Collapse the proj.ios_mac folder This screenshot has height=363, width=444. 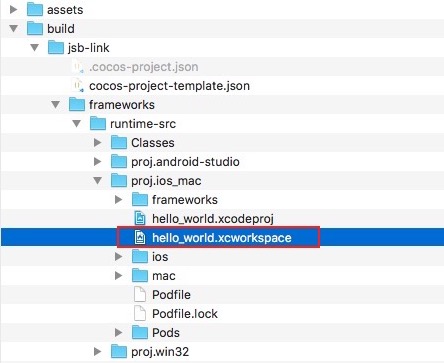click(x=98, y=181)
